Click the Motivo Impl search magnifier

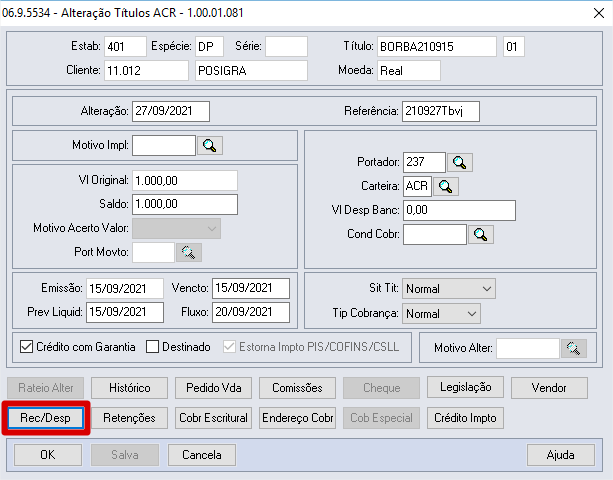tap(210, 145)
